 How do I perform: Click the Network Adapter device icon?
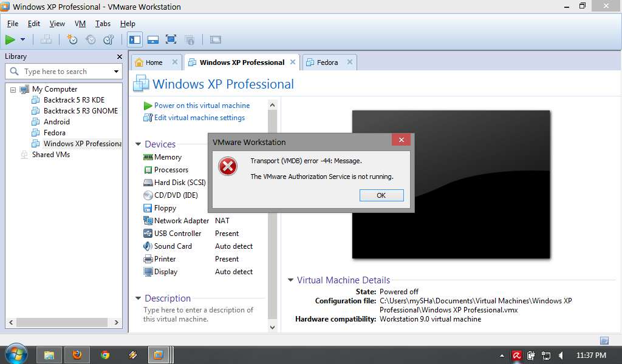148,221
